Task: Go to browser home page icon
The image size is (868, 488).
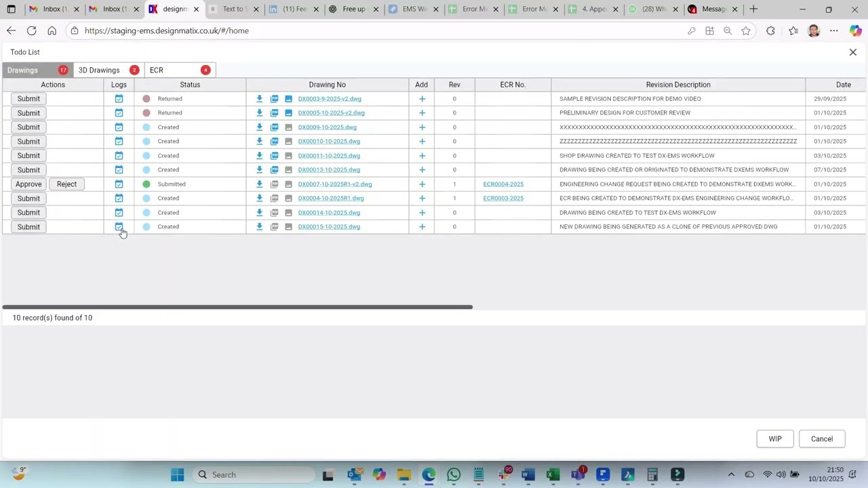Action: point(52,30)
